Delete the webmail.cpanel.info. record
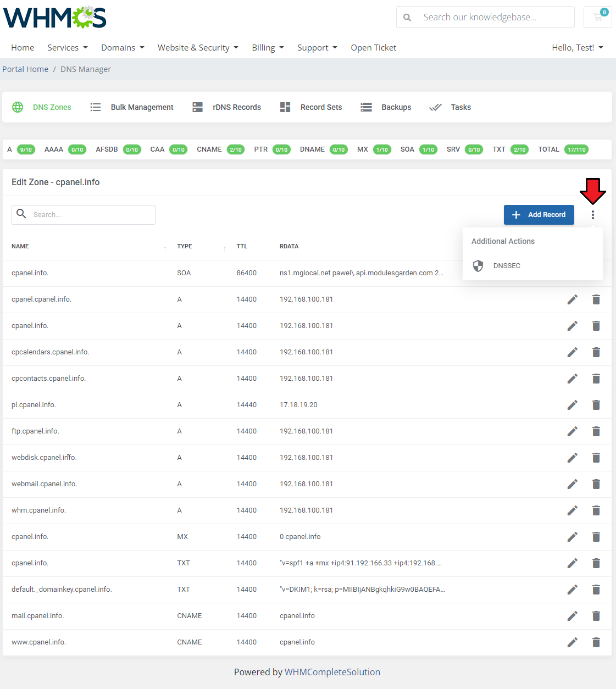Screen dimensions: 616x689 (596, 484)
